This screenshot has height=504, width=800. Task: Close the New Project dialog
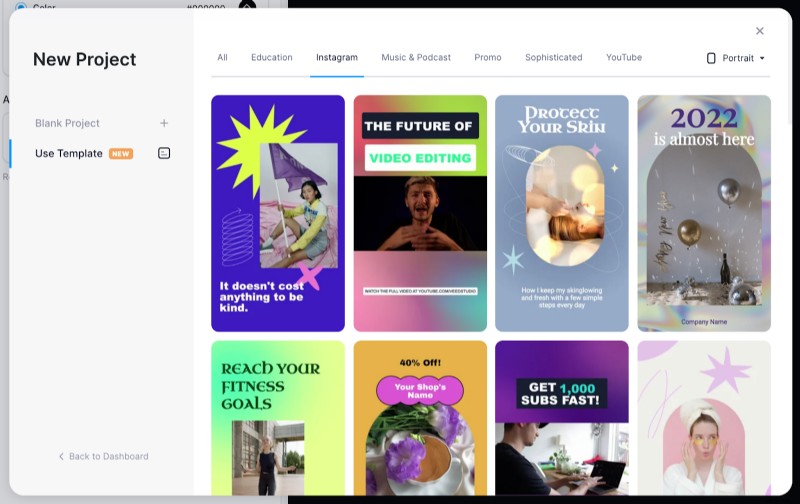(x=760, y=31)
